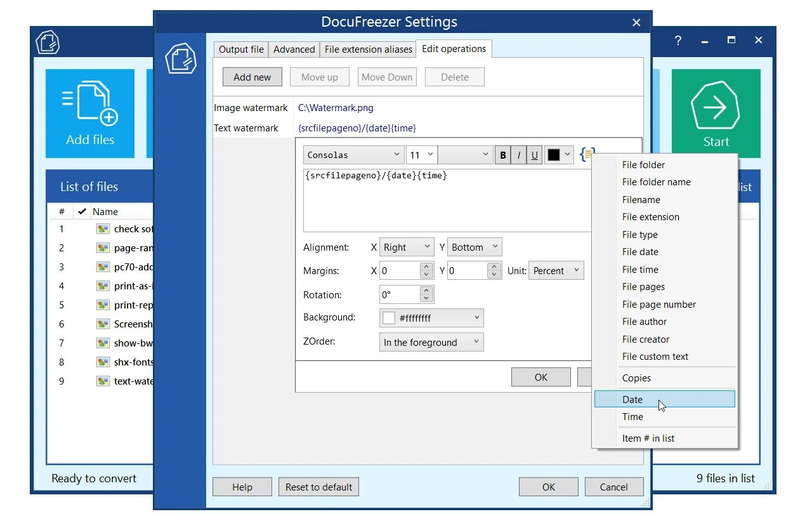Screen dimensions: 812x514
Task: Close the DocuFreezer Settings dialog
Action: click(636, 23)
